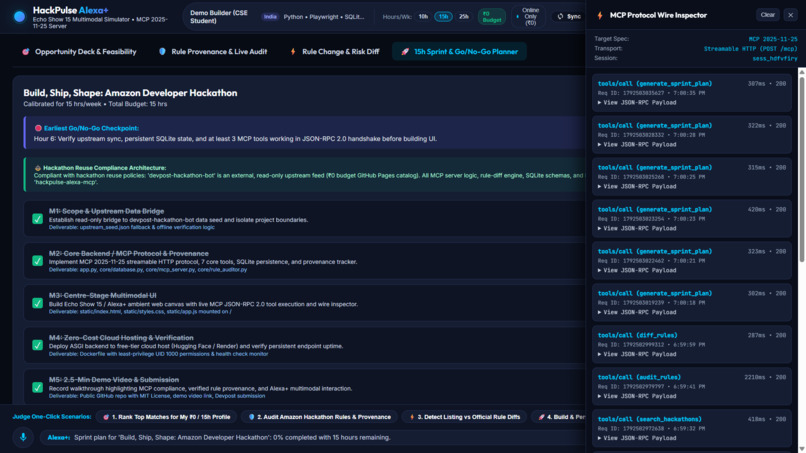Expand the audit_rules JSON-RPC payload
806x453 pixels.
click(x=637, y=396)
